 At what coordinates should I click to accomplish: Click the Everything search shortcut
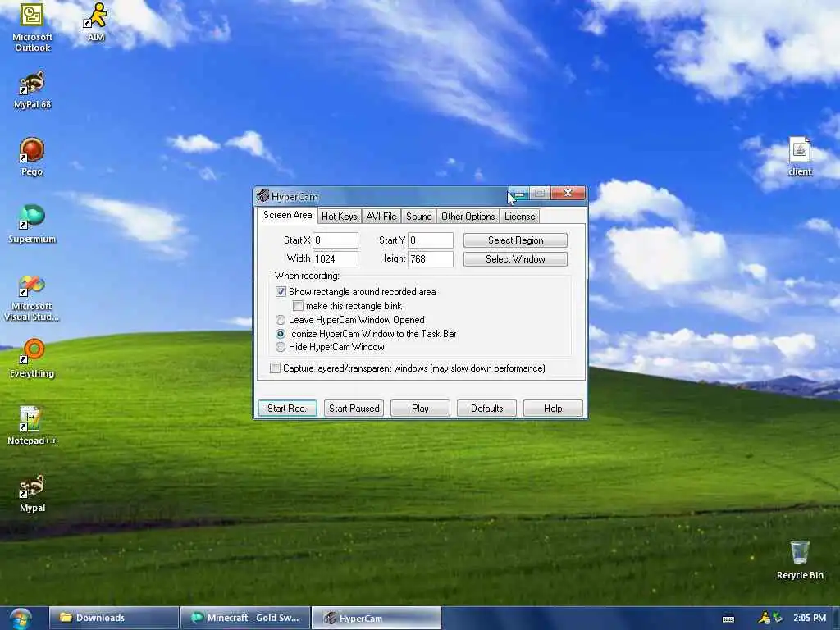[x=32, y=358]
